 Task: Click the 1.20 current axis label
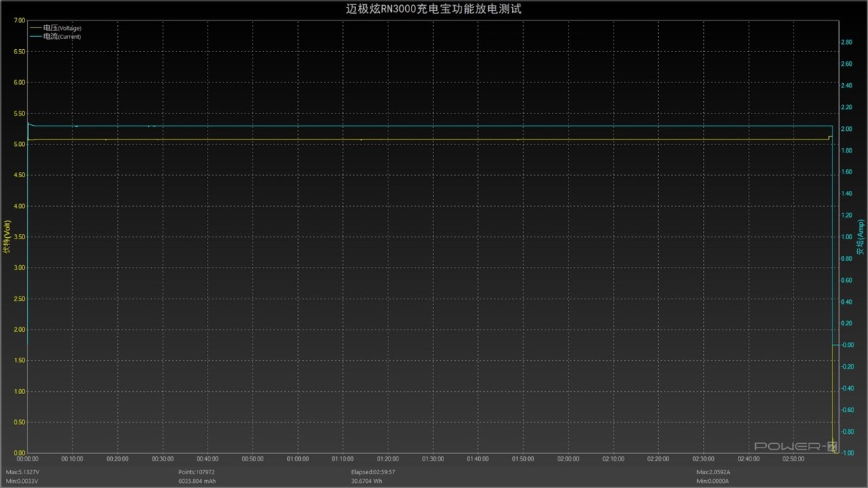pos(846,215)
